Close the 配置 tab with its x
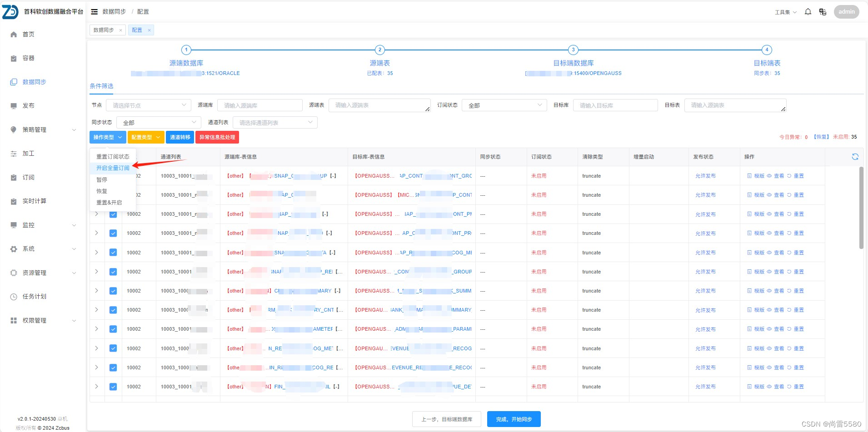Screen dimensions: 868x432 [x=149, y=30]
